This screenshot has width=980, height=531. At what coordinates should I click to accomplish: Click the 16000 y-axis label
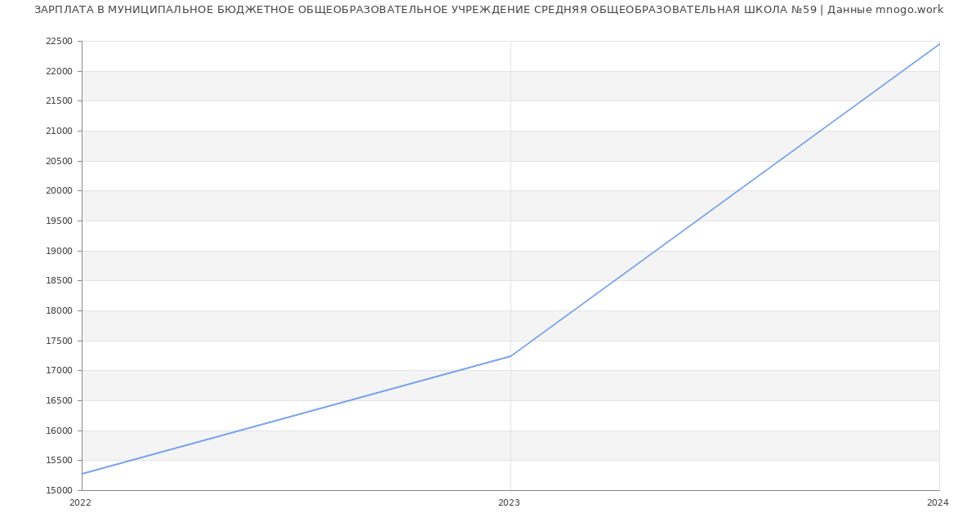[x=59, y=431]
